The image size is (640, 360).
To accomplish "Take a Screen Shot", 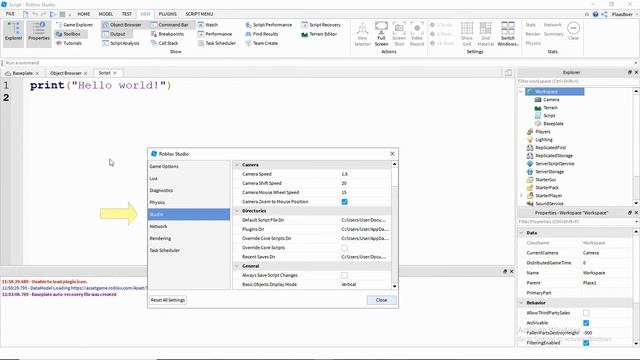I will pyautogui.click(x=399, y=34).
